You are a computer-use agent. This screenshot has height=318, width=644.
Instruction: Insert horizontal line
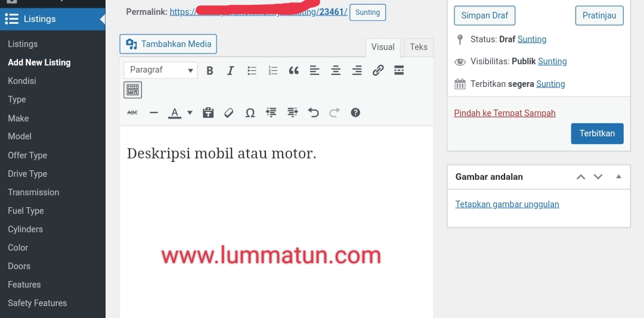tap(154, 113)
